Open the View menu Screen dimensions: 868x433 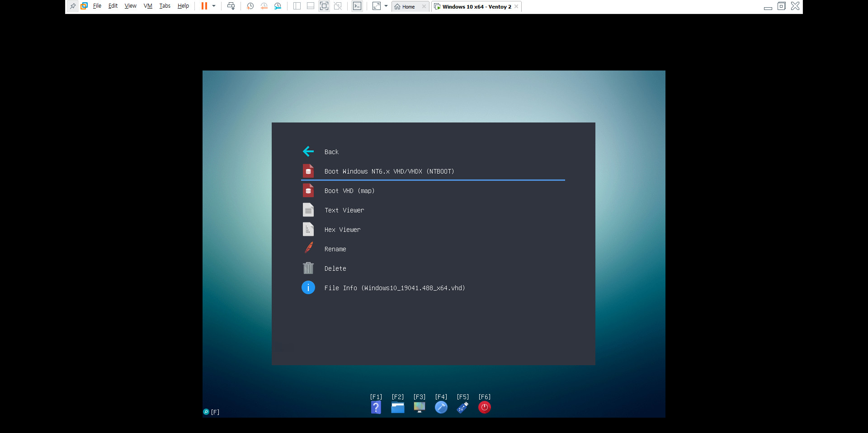[x=131, y=6]
